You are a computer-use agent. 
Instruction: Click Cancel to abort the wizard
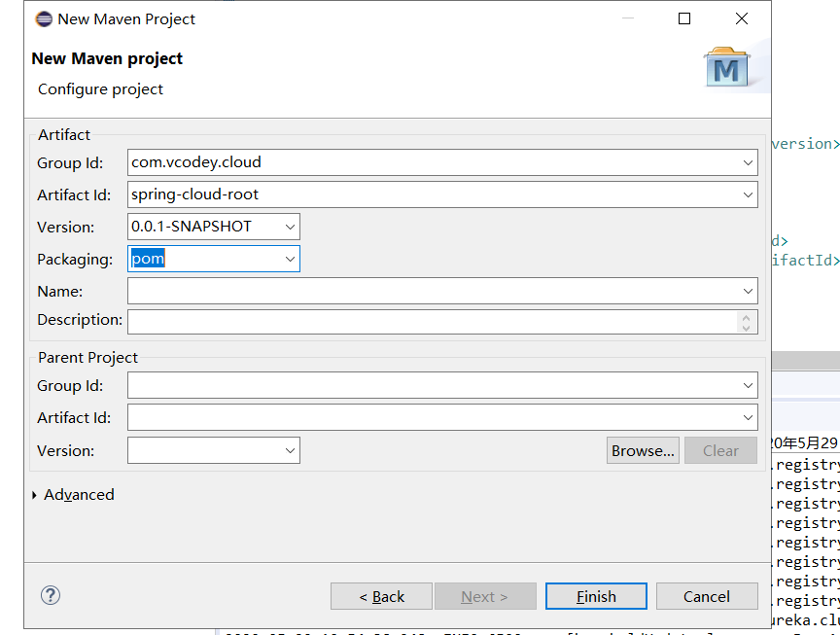707,596
